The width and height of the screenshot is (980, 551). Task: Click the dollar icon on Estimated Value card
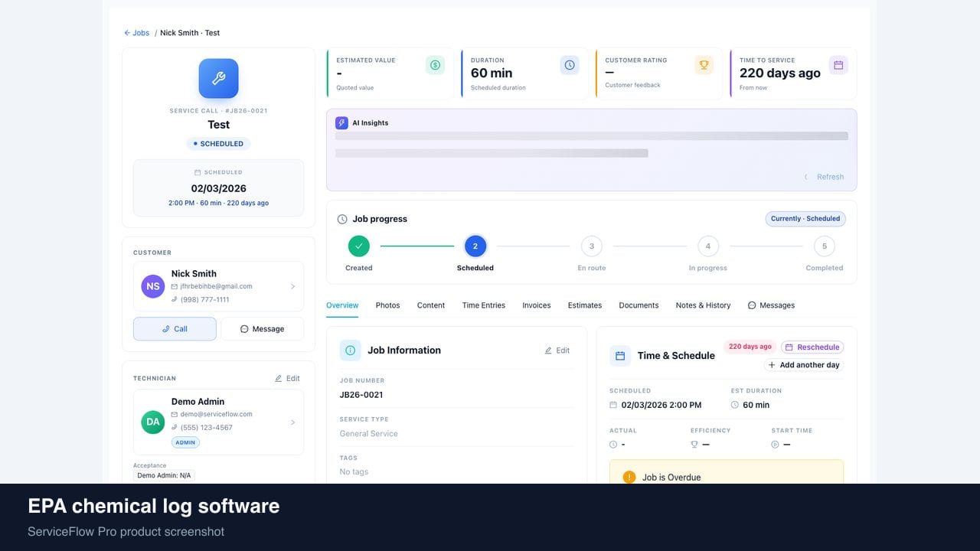point(435,65)
